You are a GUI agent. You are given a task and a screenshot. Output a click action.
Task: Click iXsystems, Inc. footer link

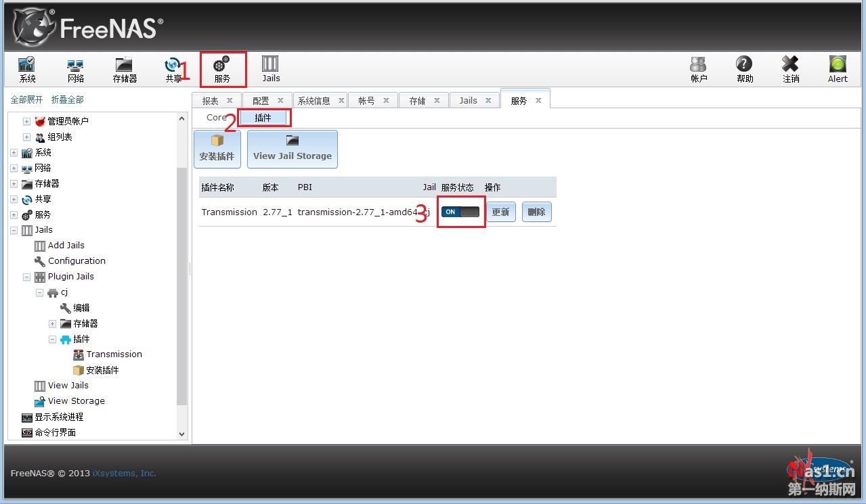pos(124,473)
